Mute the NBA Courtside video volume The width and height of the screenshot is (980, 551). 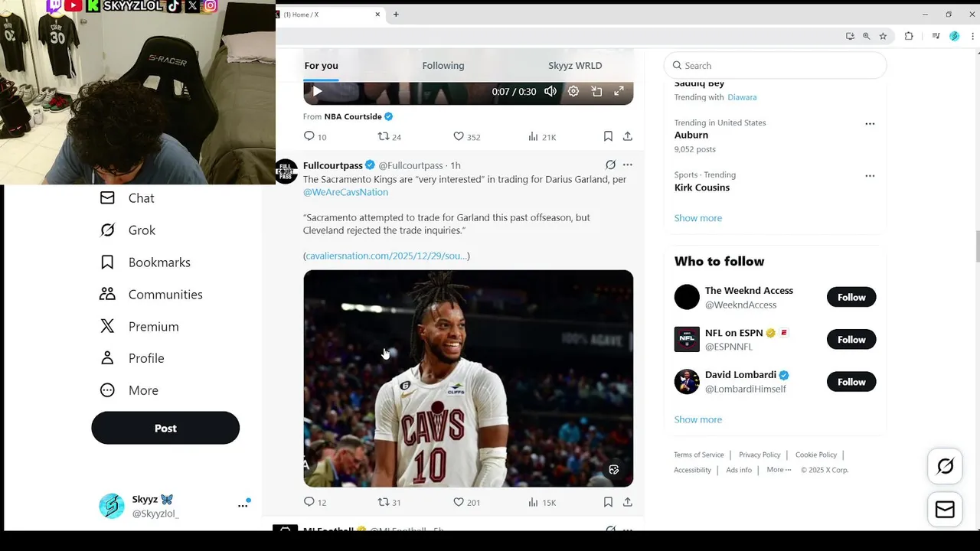point(550,92)
